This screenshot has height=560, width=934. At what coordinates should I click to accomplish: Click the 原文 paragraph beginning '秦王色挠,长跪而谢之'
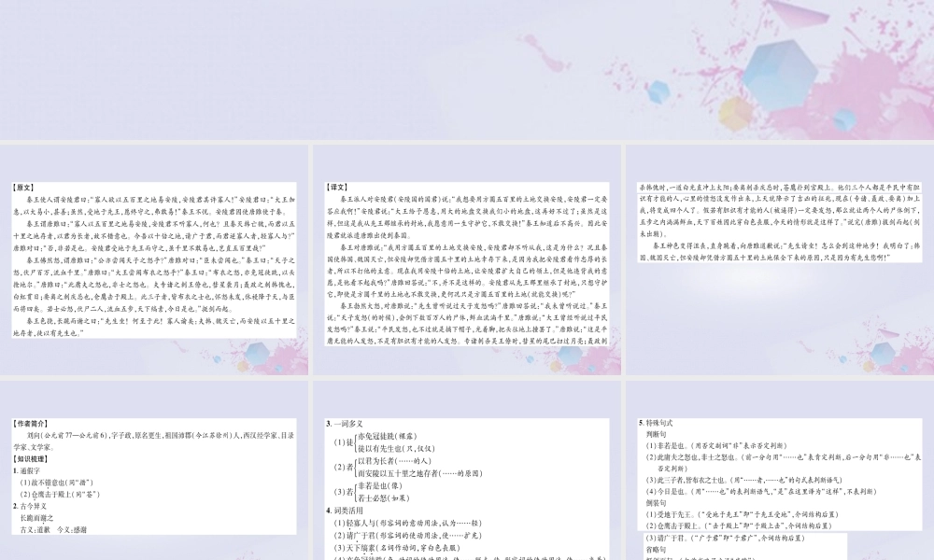(x=154, y=327)
